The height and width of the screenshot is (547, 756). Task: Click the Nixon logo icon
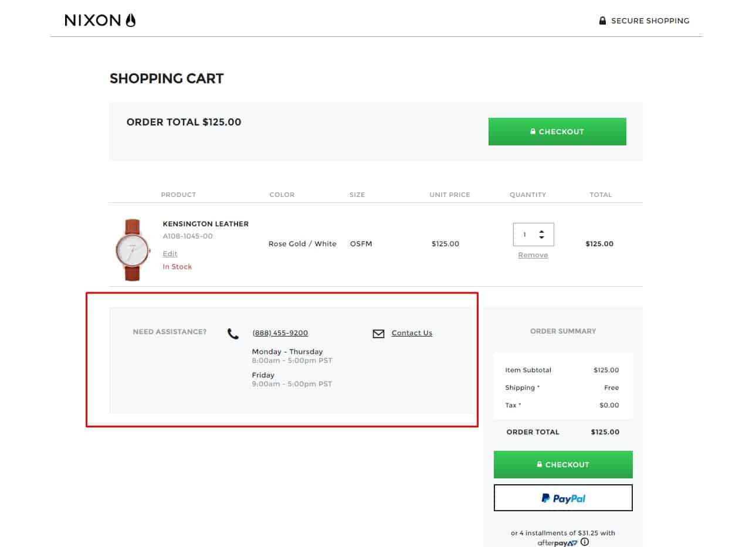pos(130,19)
